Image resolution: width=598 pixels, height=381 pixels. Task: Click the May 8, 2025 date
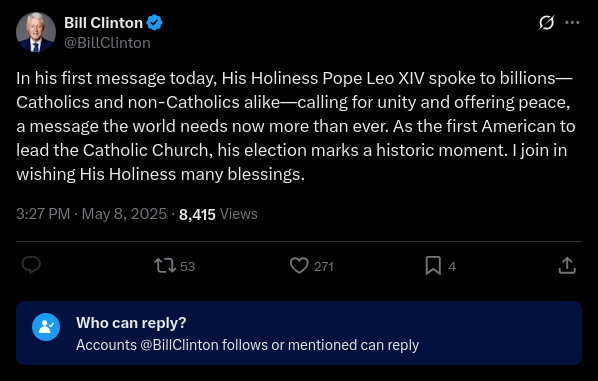[124, 214]
